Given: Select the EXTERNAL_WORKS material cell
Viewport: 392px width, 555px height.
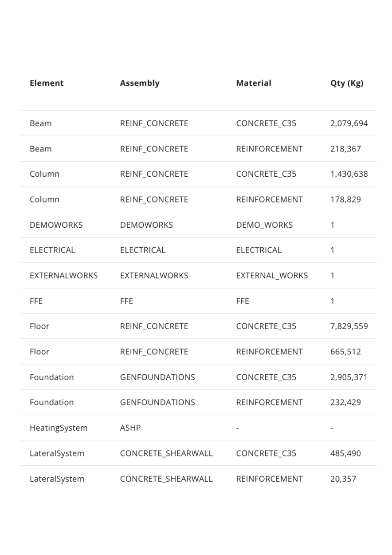Looking at the screenshot, I should [272, 275].
